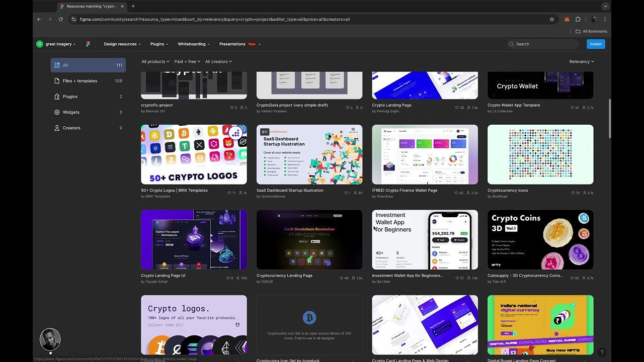Open Paid + free filter dropdown
The height and width of the screenshot is (362, 644).
click(187, 61)
